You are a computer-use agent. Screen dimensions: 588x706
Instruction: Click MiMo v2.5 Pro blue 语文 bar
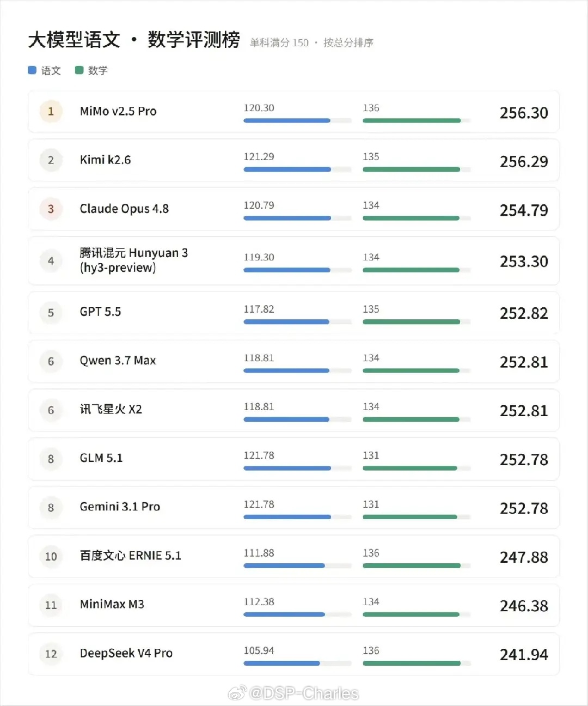(x=287, y=120)
